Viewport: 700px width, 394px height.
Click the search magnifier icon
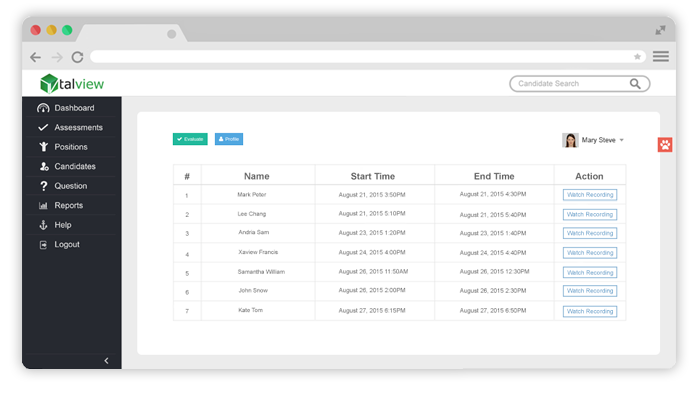tap(635, 83)
